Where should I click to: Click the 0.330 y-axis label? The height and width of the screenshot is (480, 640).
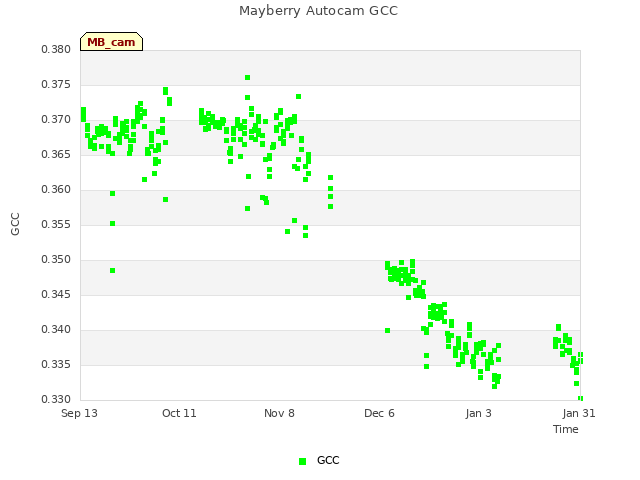[x=56, y=399]
